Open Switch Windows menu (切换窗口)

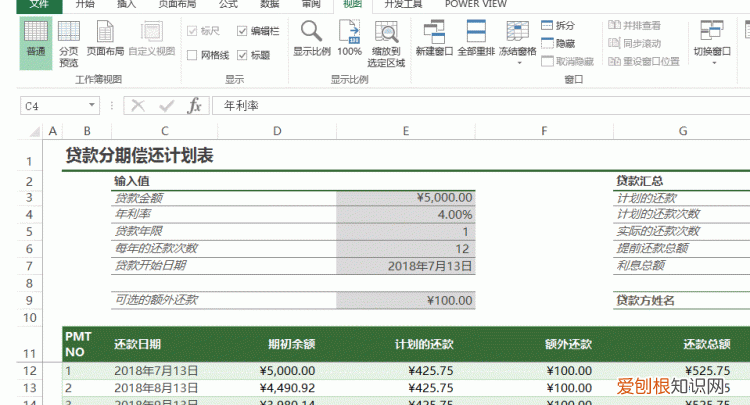pos(712,42)
